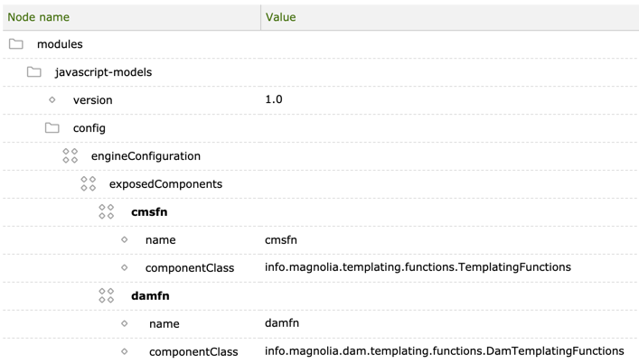Click the TemplatingFunctions class value
The image size is (639, 364).
pyautogui.click(x=418, y=267)
